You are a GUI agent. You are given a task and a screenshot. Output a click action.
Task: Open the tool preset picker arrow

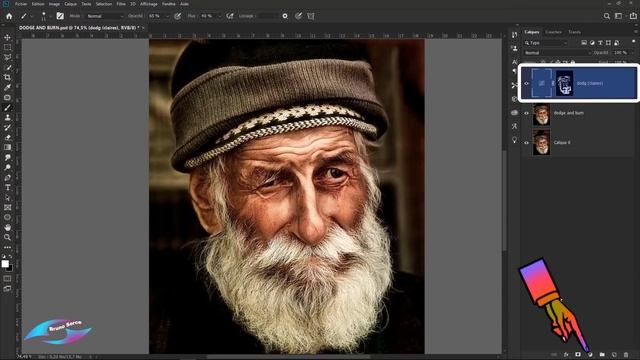tap(31, 16)
